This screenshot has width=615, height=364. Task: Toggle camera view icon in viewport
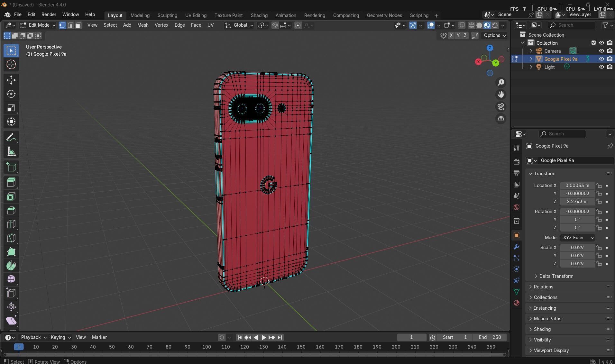click(501, 107)
